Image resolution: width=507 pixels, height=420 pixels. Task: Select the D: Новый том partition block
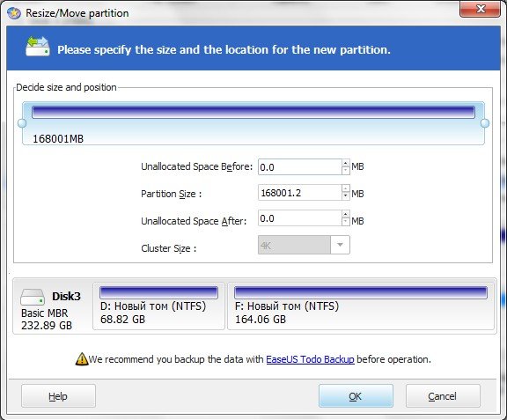coord(158,306)
